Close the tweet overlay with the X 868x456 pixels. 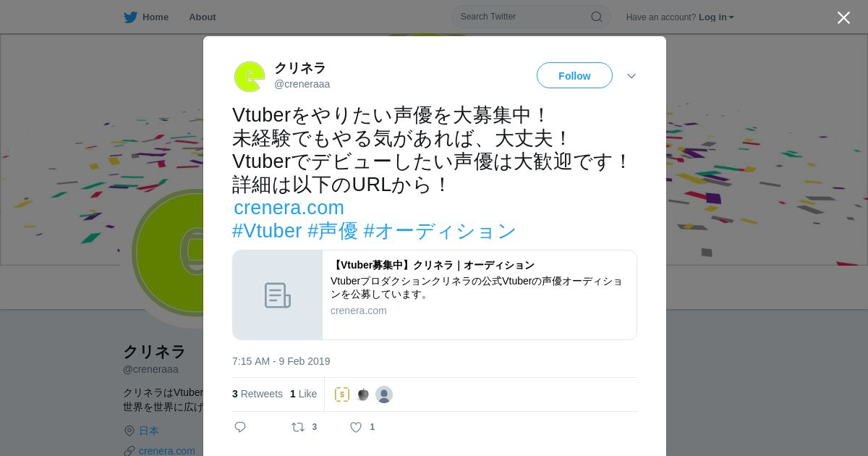tap(843, 17)
